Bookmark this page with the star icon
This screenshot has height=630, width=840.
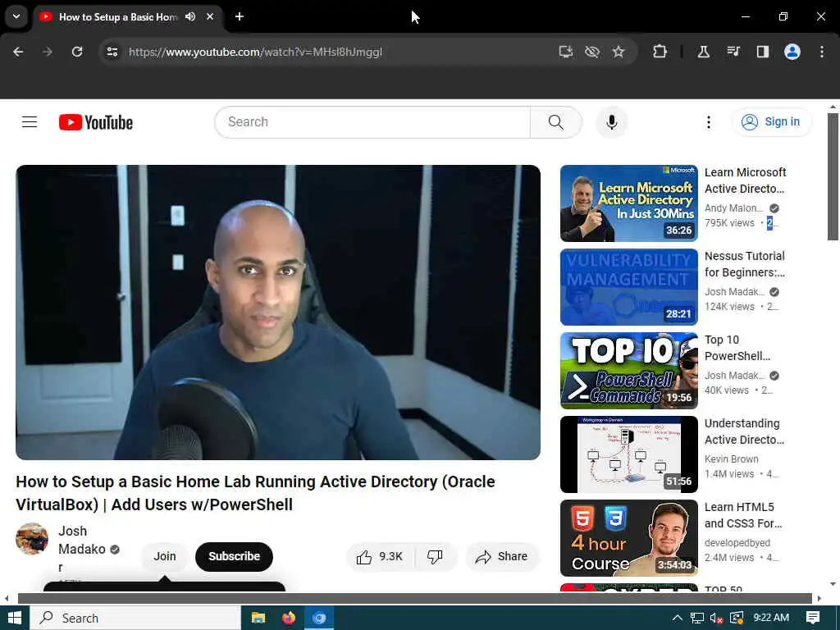coord(619,52)
